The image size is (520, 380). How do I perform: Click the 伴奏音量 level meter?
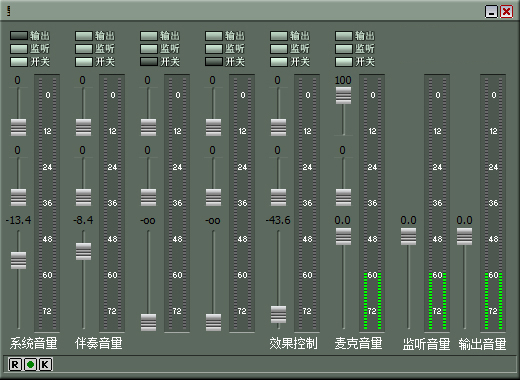click(112, 203)
